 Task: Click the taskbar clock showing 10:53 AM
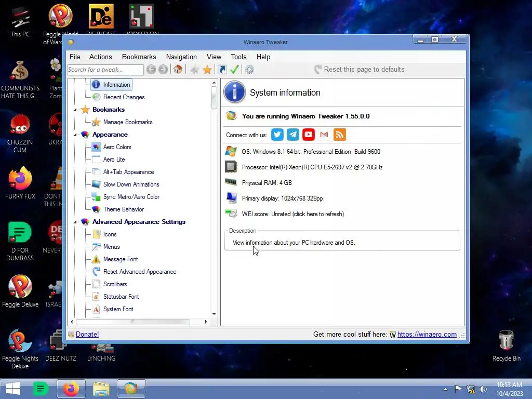(x=509, y=389)
